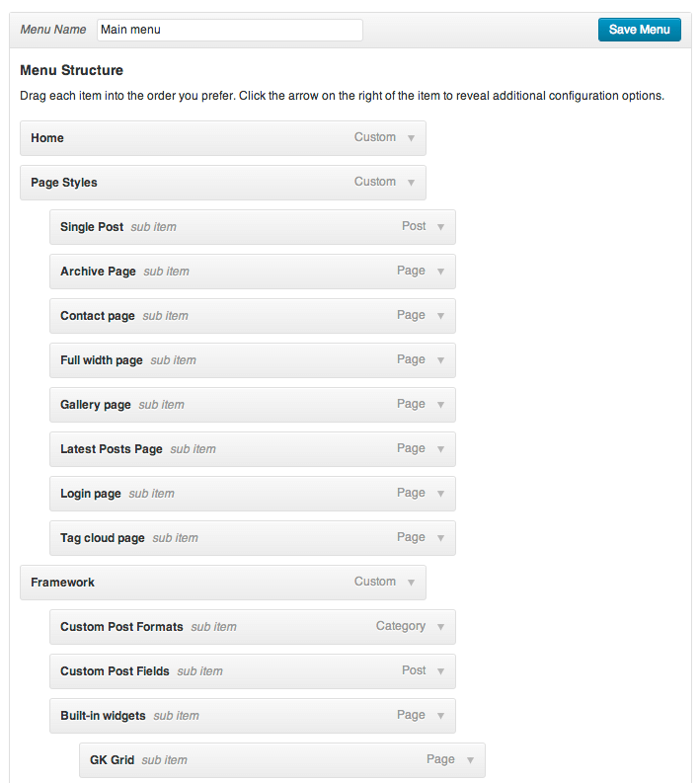Open Framework item options arrow
This screenshot has width=700, height=783.
(411, 583)
